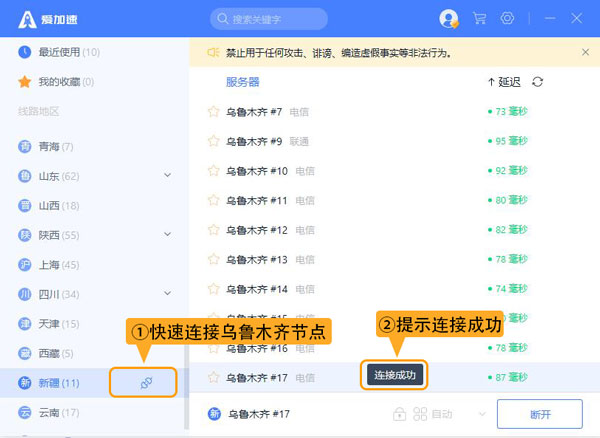Open the 自动 mode dropdown arrow

coord(483,414)
